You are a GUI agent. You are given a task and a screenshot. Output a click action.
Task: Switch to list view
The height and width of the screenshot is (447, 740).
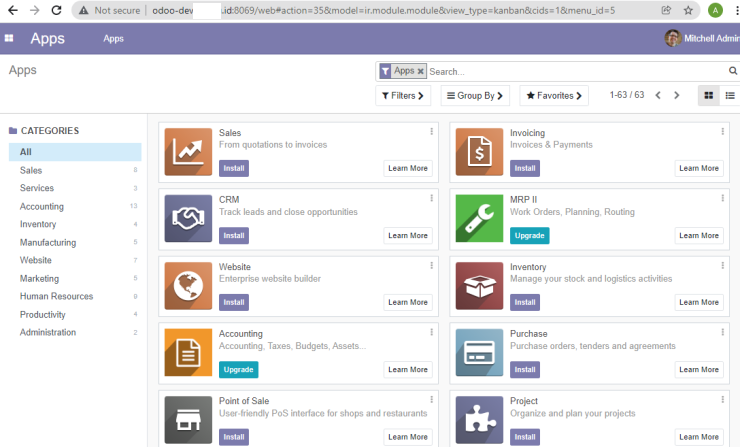[x=730, y=95]
